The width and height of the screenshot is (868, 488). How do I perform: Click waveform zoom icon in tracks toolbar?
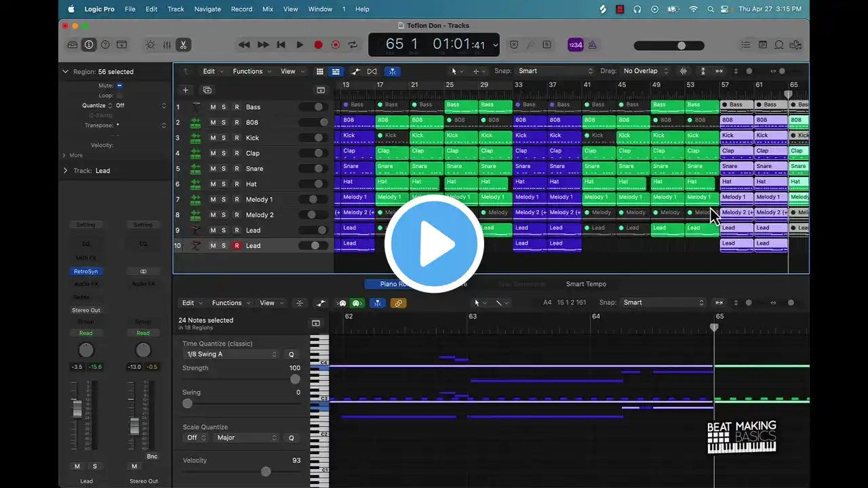pos(683,71)
